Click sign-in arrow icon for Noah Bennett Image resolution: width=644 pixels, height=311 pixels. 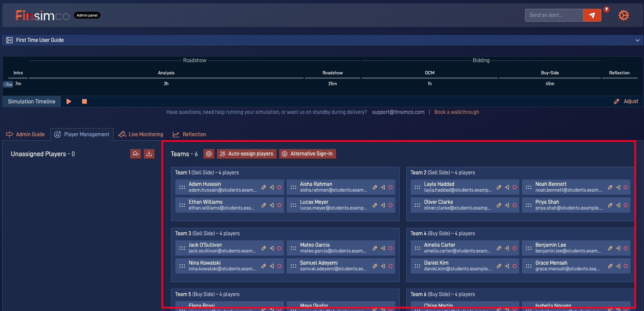click(x=618, y=187)
